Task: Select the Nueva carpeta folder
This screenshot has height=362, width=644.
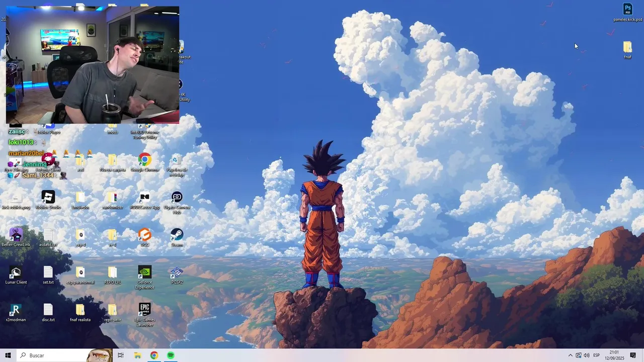Action: pos(112,163)
